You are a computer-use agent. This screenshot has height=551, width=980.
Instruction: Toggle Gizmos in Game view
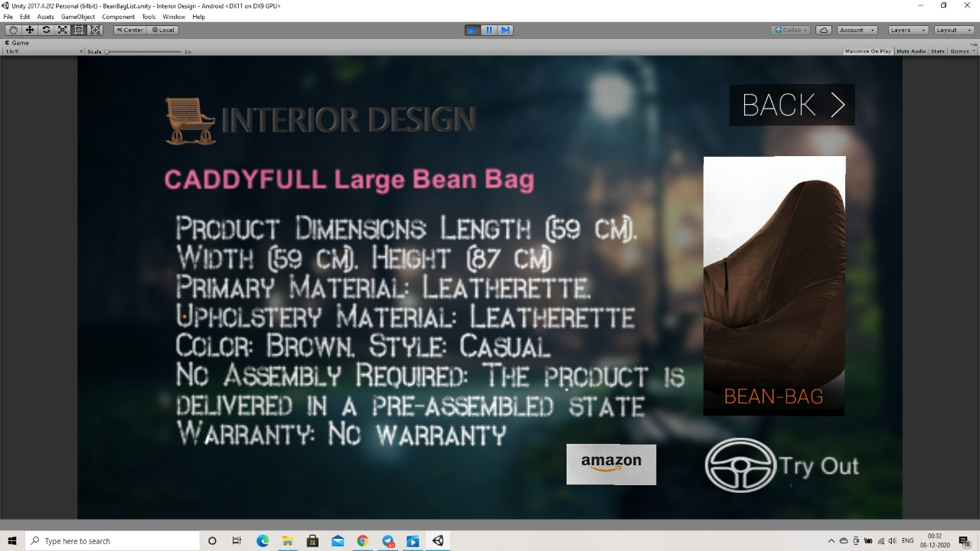[x=960, y=51]
